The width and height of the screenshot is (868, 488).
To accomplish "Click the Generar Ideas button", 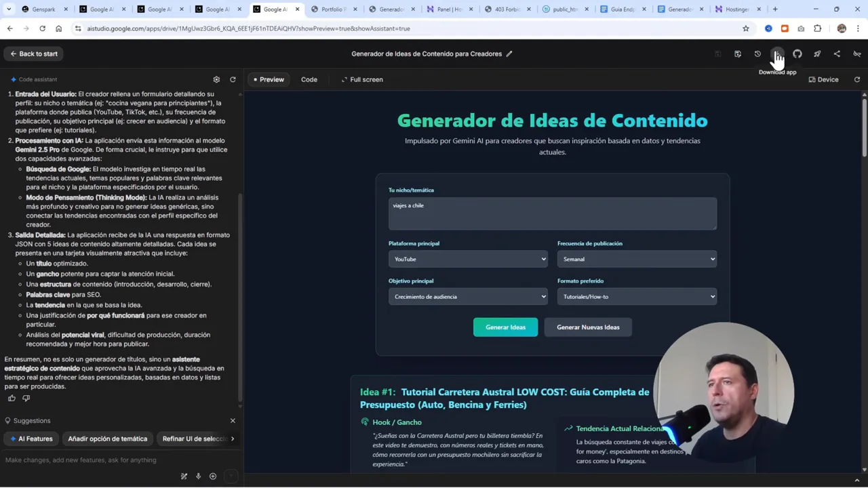I will tap(505, 327).
